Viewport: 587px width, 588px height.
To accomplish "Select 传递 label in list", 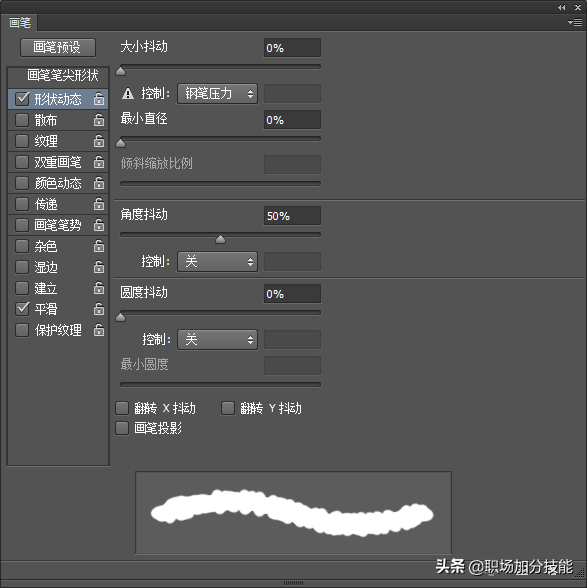I will [x=46, y=204].
